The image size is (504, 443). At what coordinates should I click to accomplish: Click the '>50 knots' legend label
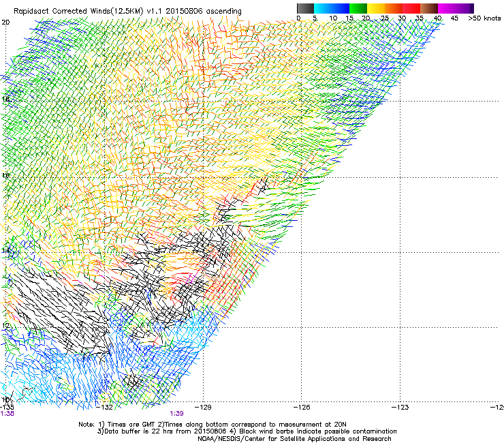484,18
